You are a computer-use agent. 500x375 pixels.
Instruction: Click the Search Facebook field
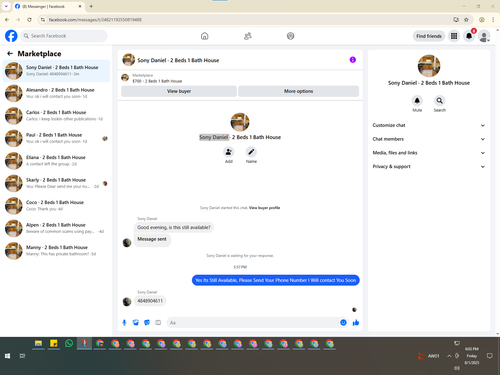(64, 36)
